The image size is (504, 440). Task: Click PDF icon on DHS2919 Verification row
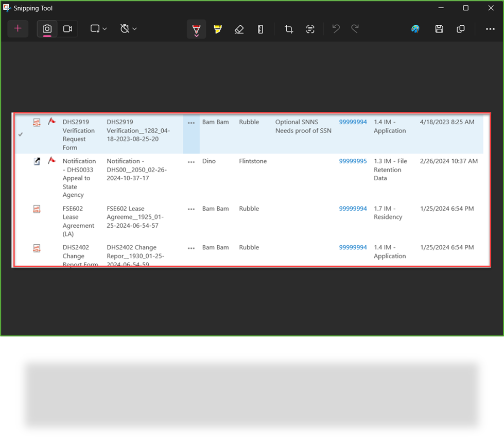37,122
